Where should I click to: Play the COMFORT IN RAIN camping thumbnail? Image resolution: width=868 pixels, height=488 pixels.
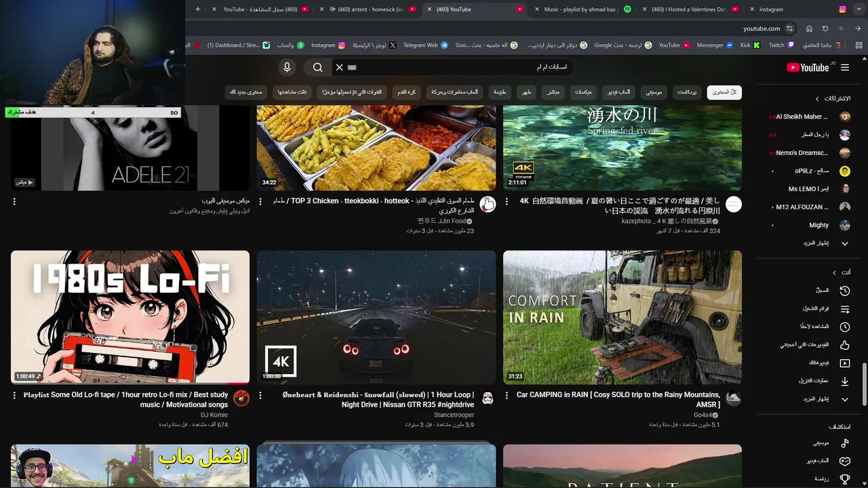coord(623,317)
